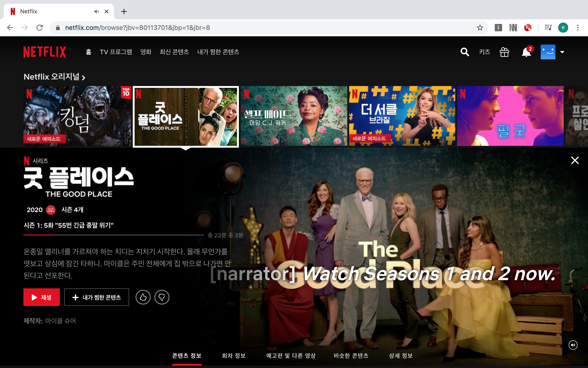Click the NN extension icon
Image resolution: width=588 pixels, height=368 pixels.
(513, 28)
